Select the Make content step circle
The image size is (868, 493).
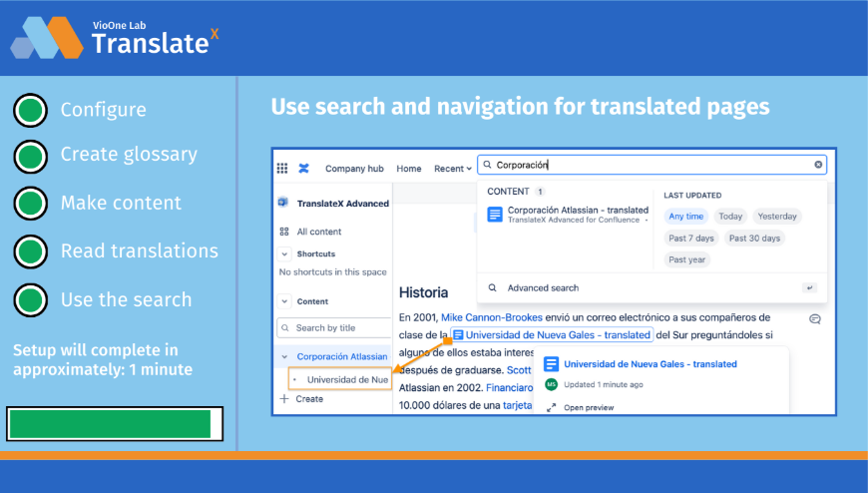pyautogui.click(x=31, y=204)
